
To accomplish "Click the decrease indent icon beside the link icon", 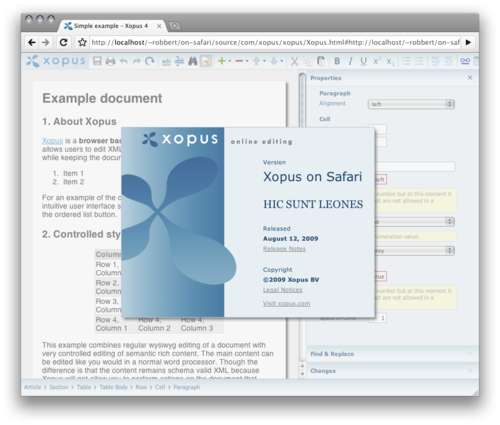I will [x=448, y=61].
